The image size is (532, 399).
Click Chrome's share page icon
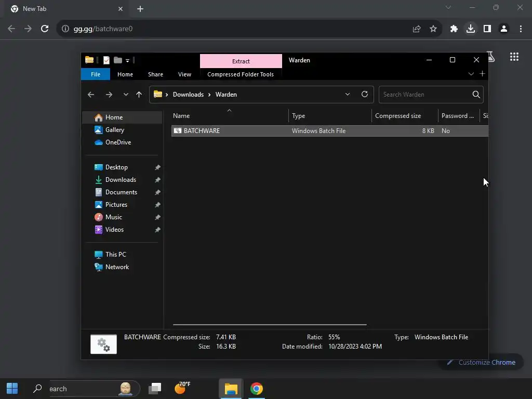(x=417, y=29)
